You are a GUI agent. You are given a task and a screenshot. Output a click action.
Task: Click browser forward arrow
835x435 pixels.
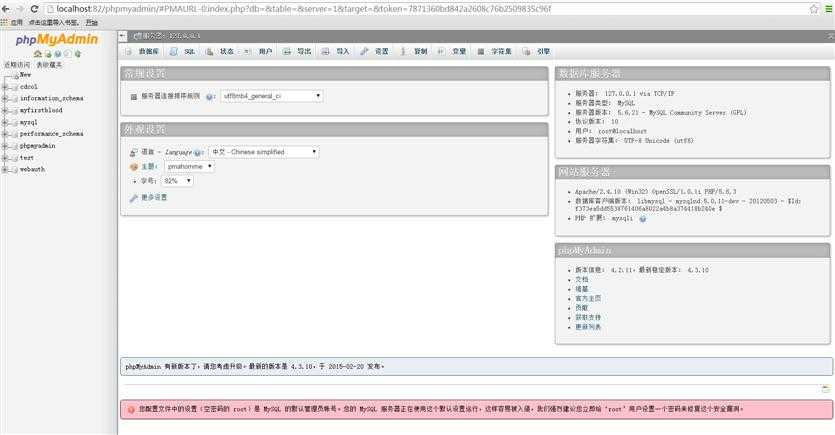click(20, 9)
